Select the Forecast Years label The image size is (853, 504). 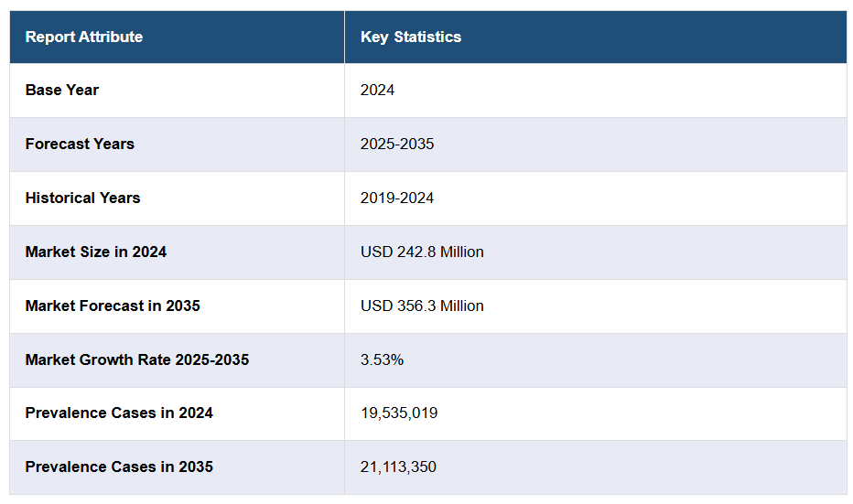pyautogui.click(x=80, y=145)
